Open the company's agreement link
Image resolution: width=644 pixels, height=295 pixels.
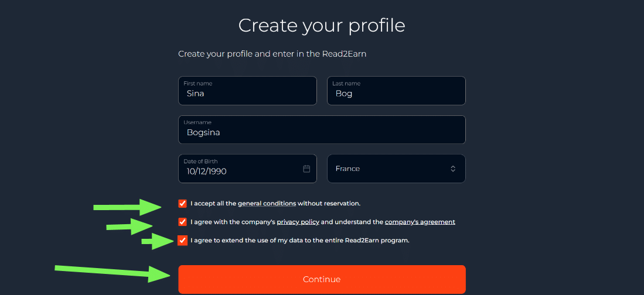point(420,222)
